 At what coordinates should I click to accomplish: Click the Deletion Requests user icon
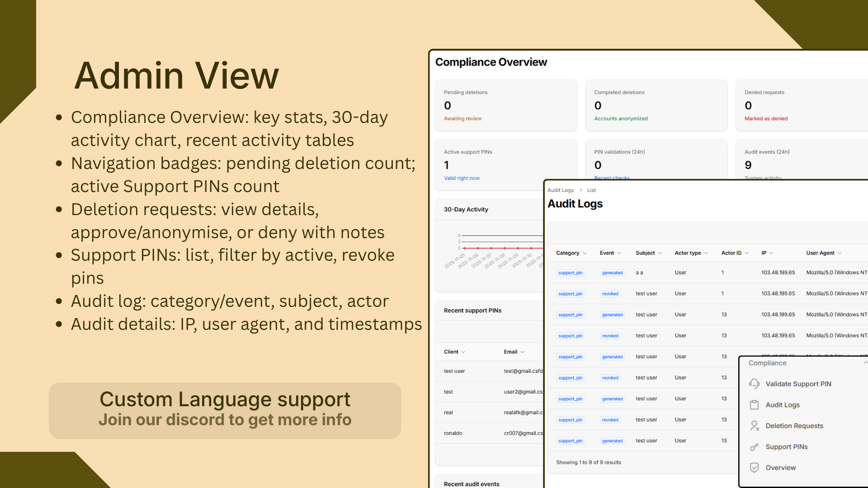click(754, 426)
